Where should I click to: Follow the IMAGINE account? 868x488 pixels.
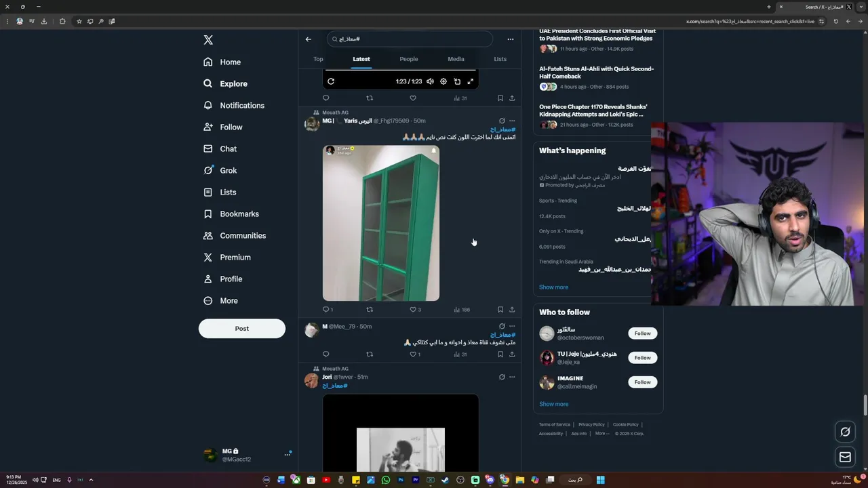(x=643, y=382)
